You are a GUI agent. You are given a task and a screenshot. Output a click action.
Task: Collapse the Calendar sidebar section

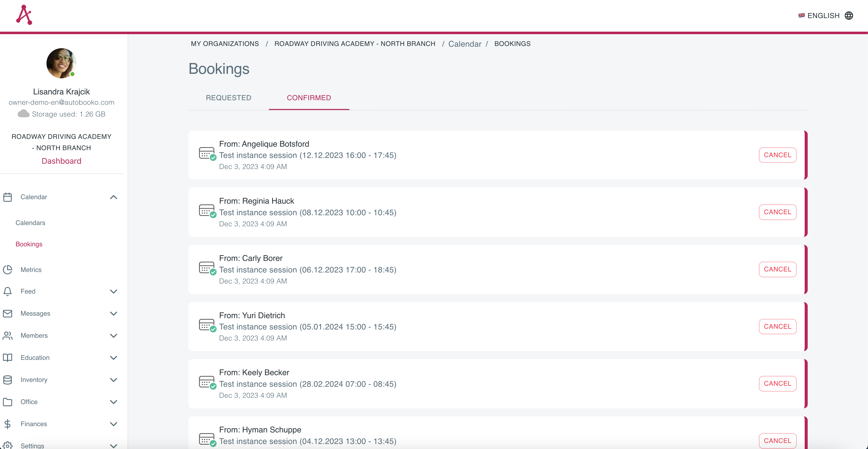coord(113,197)
